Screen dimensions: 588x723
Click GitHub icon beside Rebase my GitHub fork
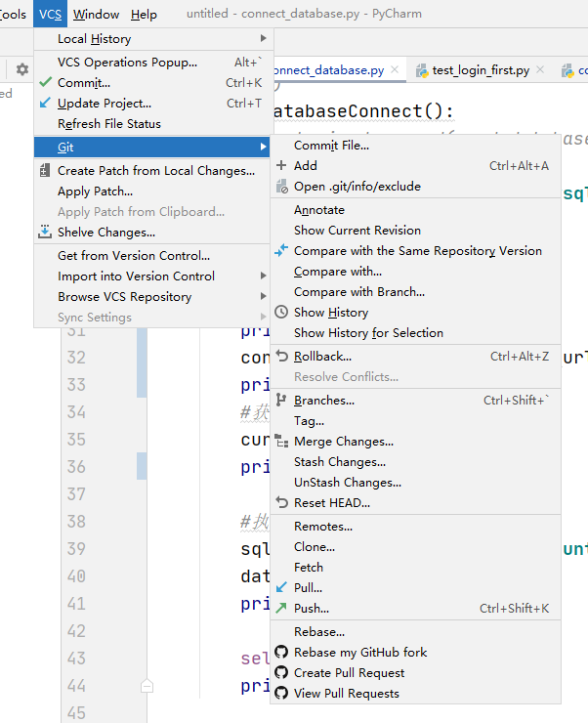click(281, 652)
